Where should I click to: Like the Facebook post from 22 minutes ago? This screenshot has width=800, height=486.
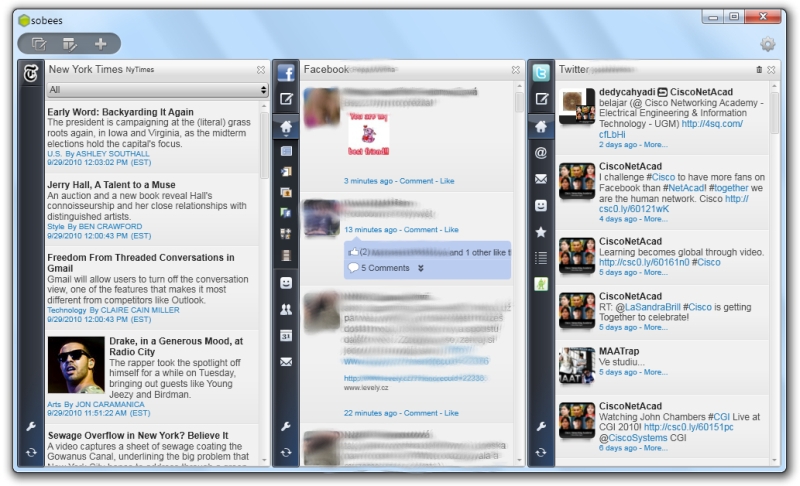(451, 413)
